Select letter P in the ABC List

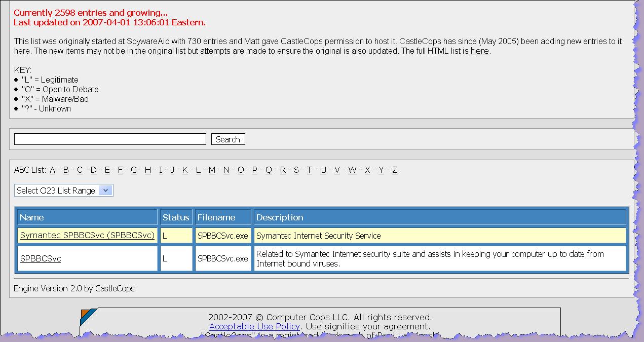(x=254, y=170)
